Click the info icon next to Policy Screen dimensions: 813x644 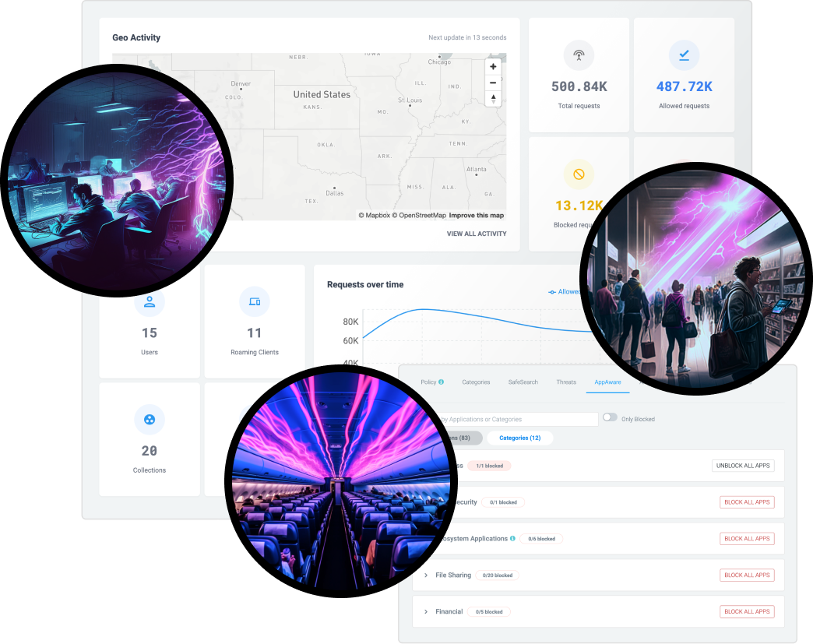tap(442, 382)
